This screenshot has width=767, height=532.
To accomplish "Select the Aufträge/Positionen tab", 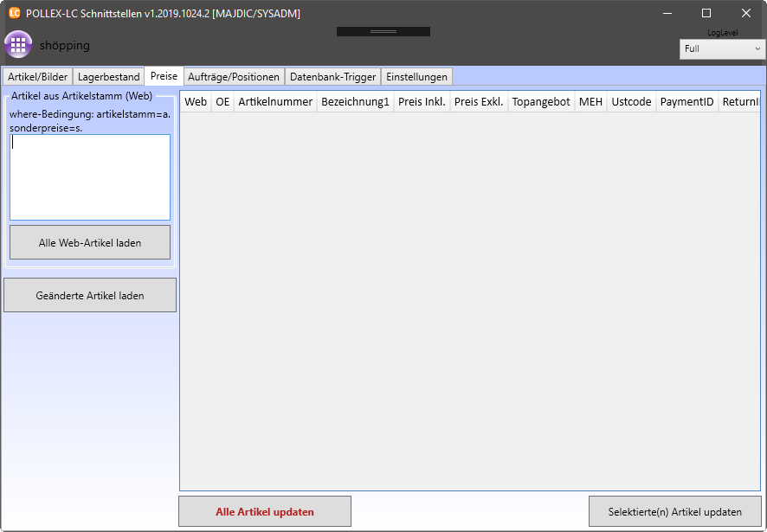I will [234, 77].
